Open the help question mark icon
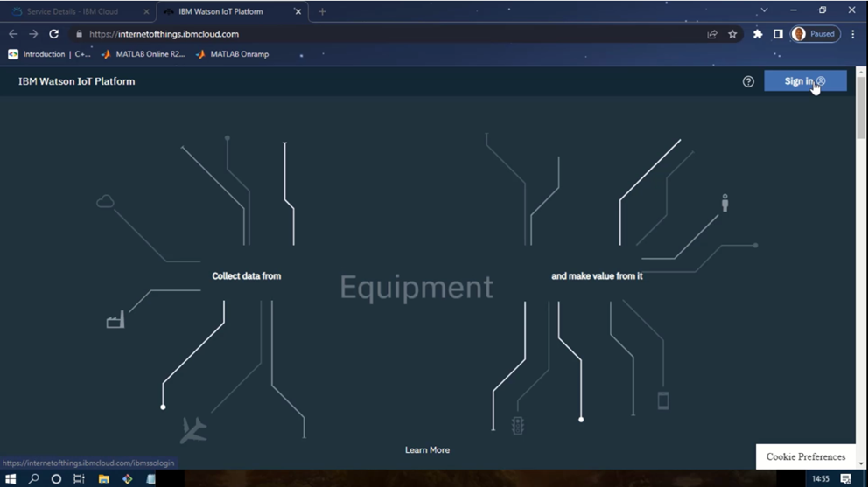Image resolution: width=868 pixels, height=487 pixels. click(x=748, y=81)
